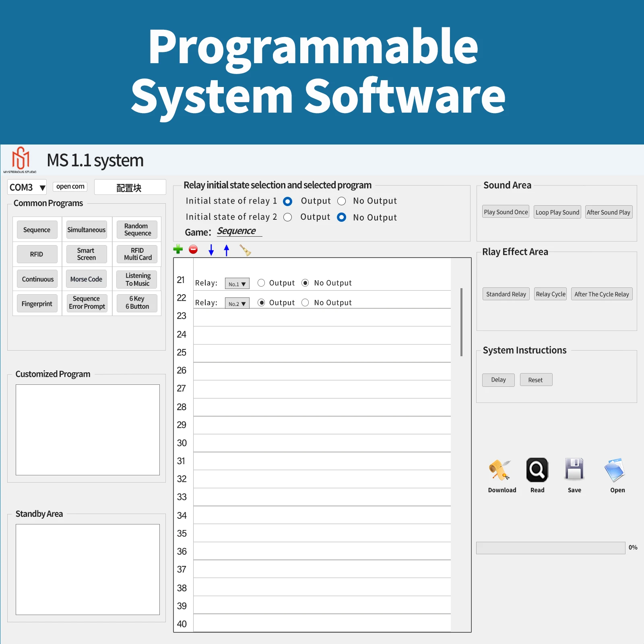Click the blue move-down arrow icon

point(211,250)
